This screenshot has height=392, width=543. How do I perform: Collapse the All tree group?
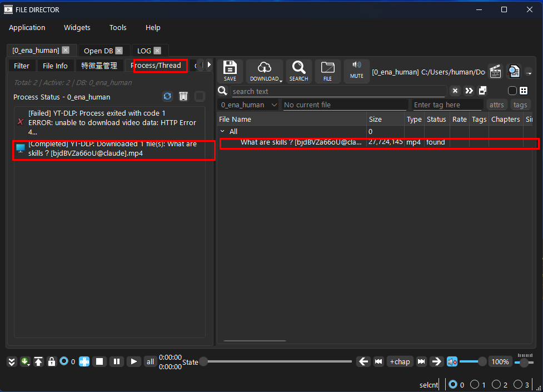tap(223, 132)
